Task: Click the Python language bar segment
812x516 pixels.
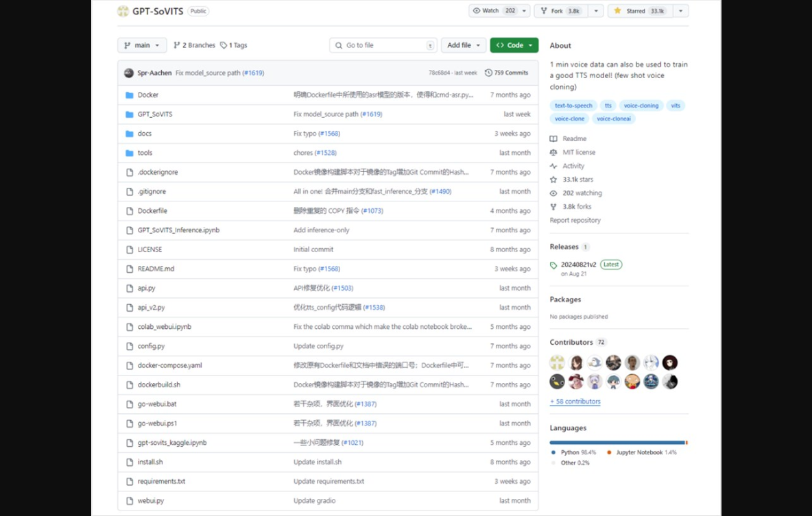Action: (617, 443)
